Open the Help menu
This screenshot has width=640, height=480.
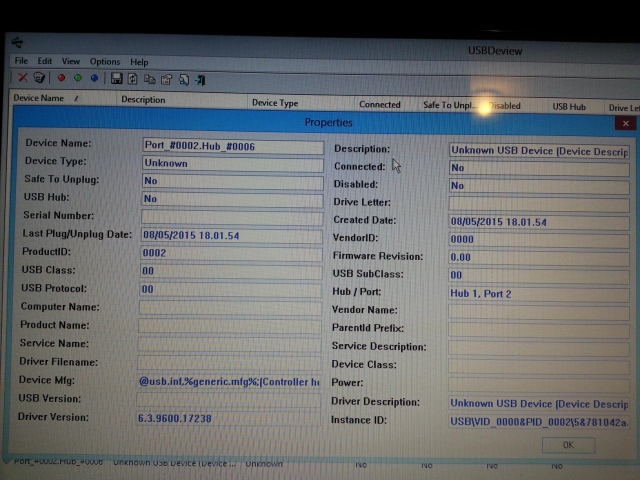click(x=139, y=62)
